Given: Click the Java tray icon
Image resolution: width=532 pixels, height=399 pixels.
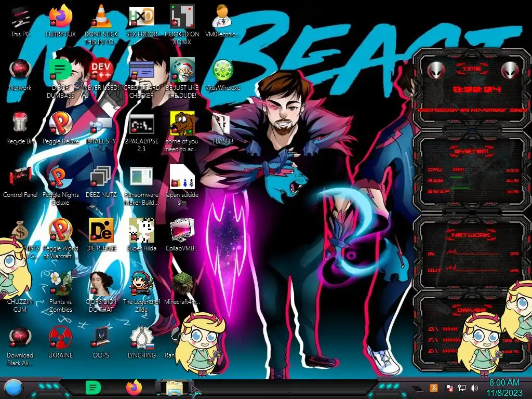Looking at the screenshot, I should click(x=434, y=388).
